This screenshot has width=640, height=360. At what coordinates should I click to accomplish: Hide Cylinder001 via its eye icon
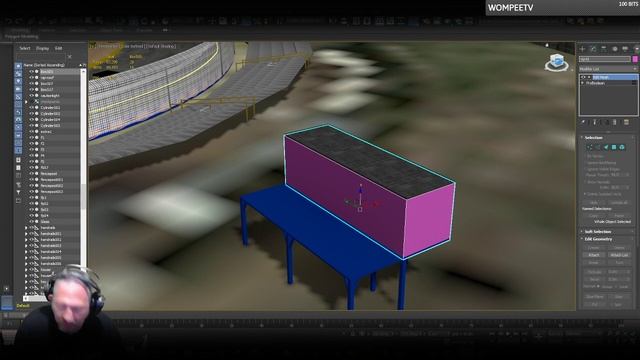pos(31,108)
